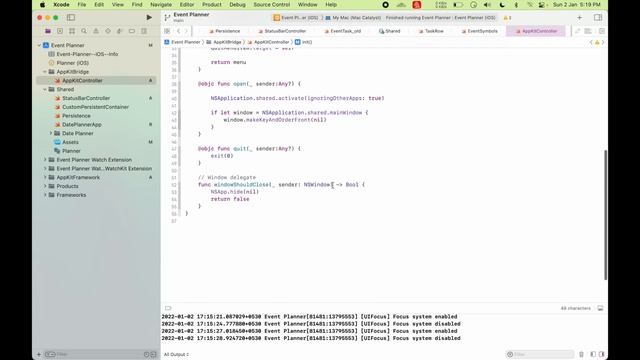Expand the Date Planner folder

[51, 133]
